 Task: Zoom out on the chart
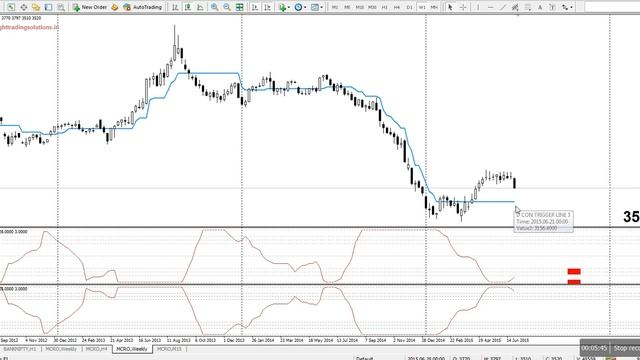click(x=227, y=7)
